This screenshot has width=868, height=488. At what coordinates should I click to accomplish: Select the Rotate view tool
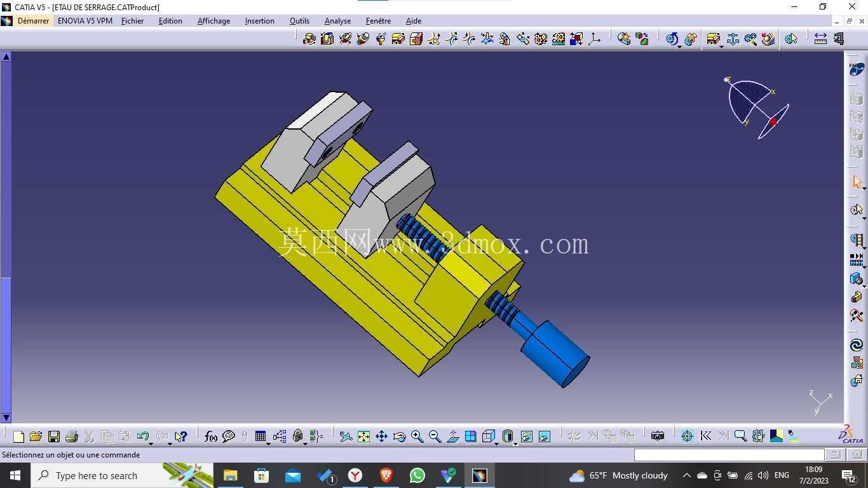[400, 437]
